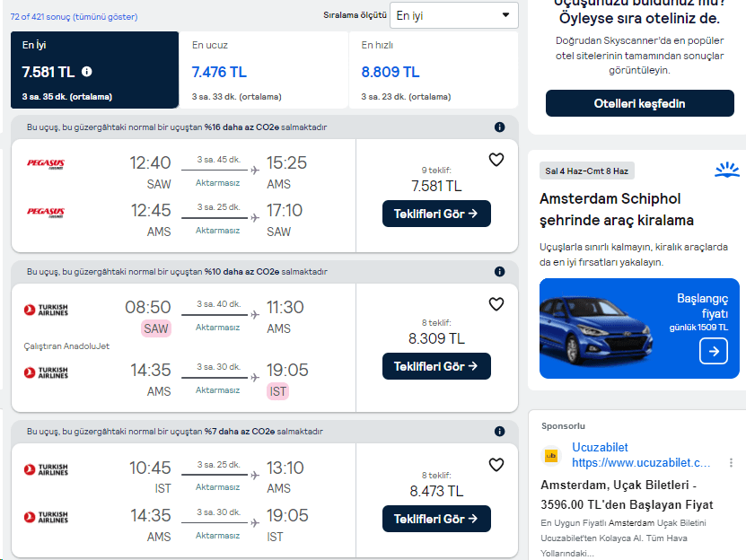Click info icon beside 7.581 TL price

tap(87, 72)
